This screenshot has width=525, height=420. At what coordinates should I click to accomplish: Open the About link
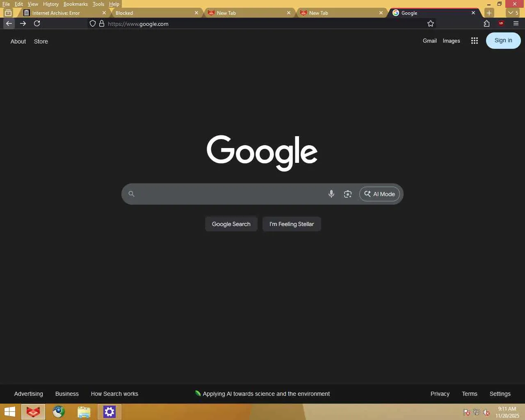(x=18, y=41)
